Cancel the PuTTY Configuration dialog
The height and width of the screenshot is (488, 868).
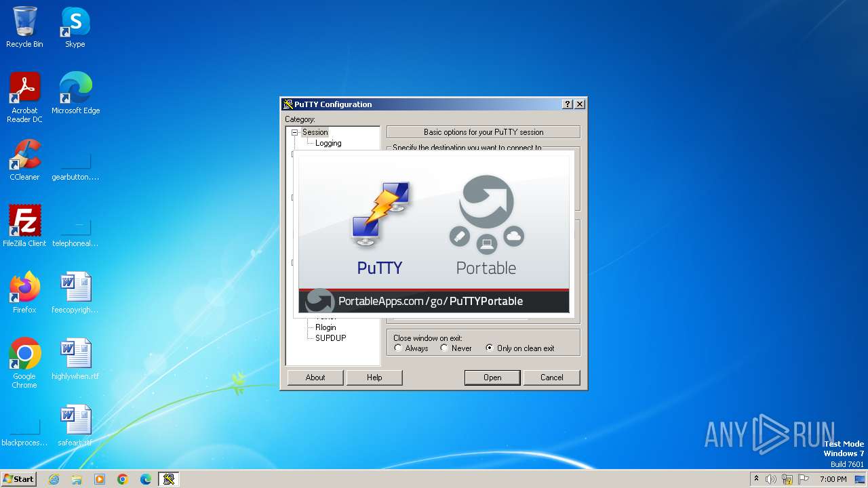coord(551,378)
